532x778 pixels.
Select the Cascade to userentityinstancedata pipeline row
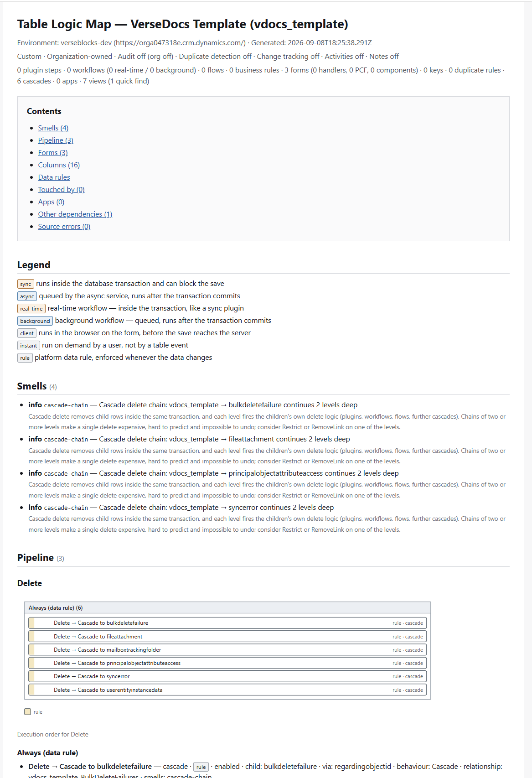227,690
